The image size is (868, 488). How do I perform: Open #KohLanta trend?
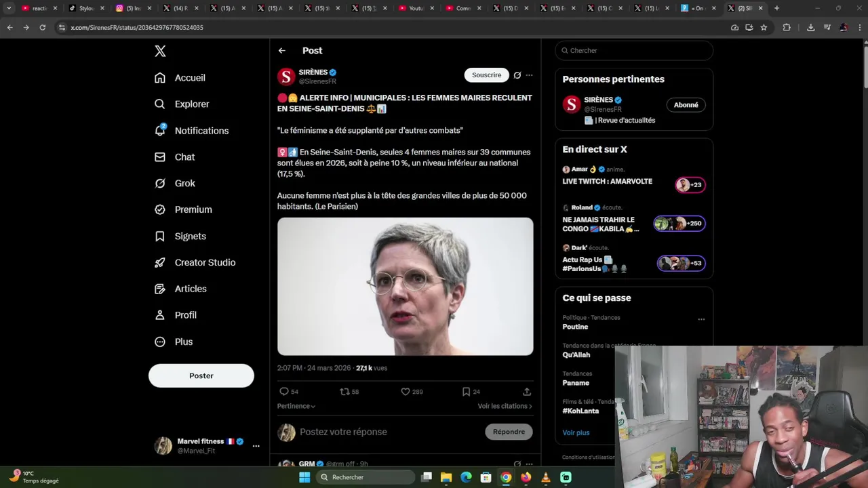(x=580, y=411)
